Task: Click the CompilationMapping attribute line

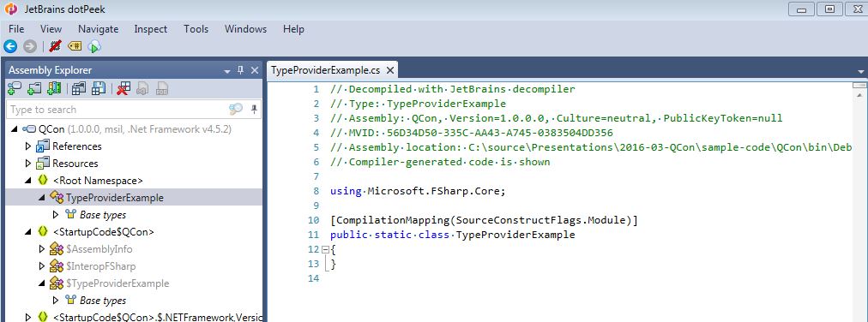Action: pyautogui.click(x=485, y=220)
